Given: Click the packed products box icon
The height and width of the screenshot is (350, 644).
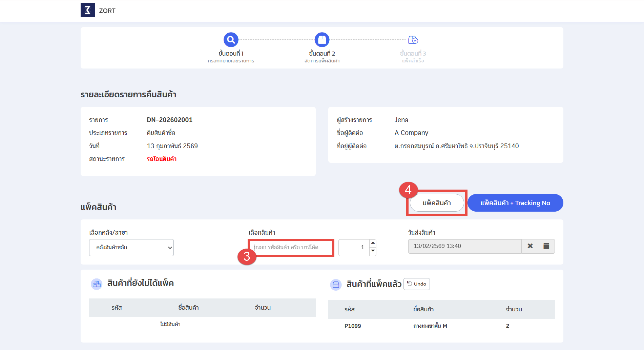Looking at the screenshot, I should [x=336, y=285].
